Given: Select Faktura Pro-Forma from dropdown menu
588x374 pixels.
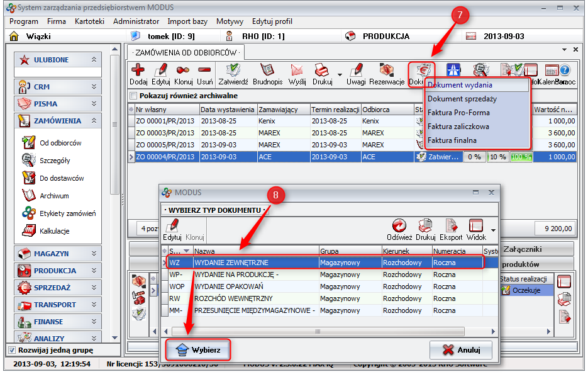Looking at the screenshot, I should point(458,113).
